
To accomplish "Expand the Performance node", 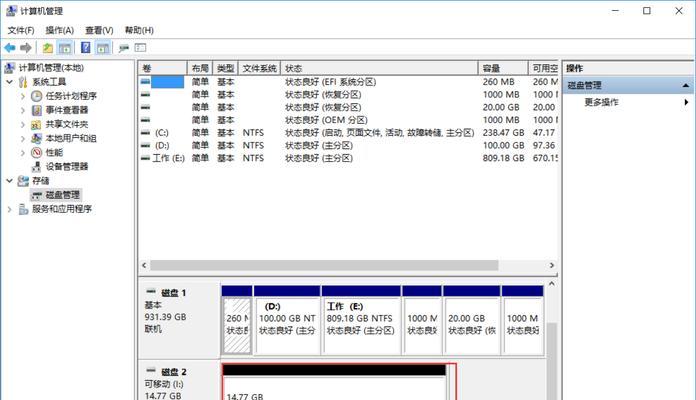I will pyautogui.click(x=23, y=153).
